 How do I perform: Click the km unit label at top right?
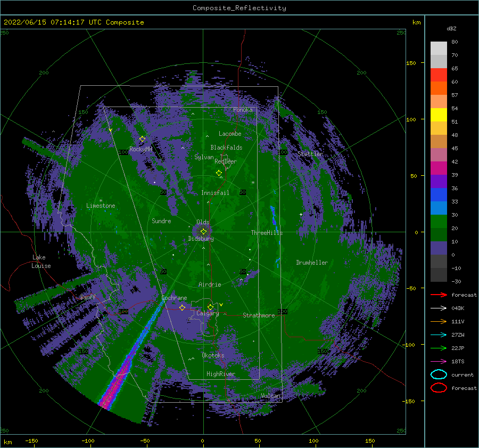pos(416,22)
